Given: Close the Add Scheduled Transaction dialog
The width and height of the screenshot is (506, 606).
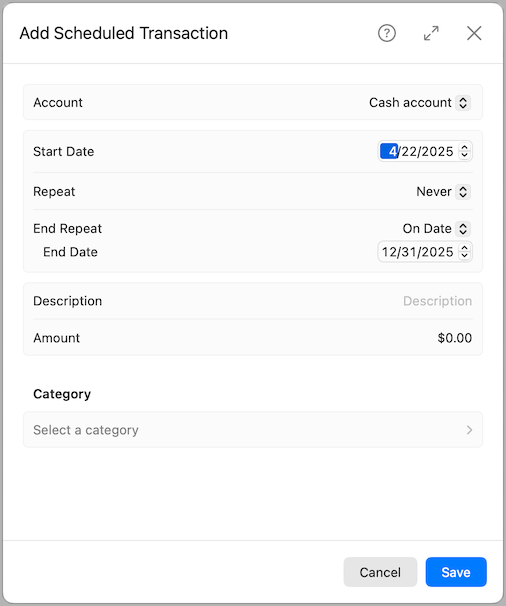Looking at the screenshot, I should tap(474, 33).
